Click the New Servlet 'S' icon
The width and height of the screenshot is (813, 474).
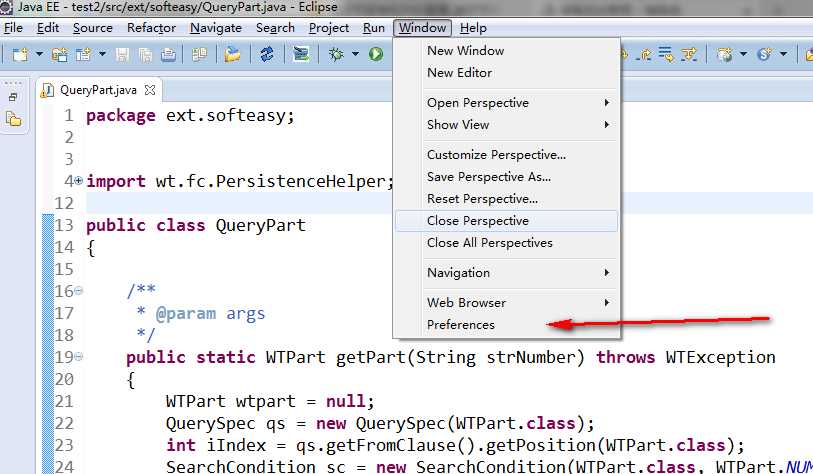(764, 54)
